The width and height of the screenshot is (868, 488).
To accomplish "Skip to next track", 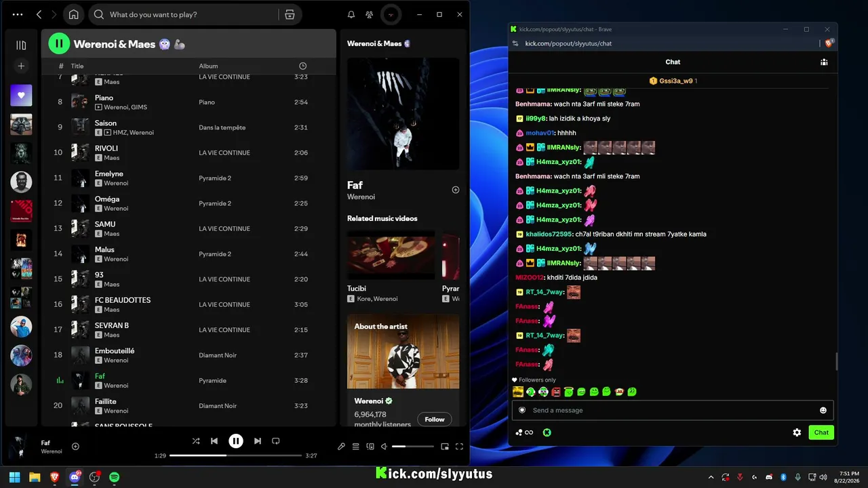I will (x=257, y=441).
